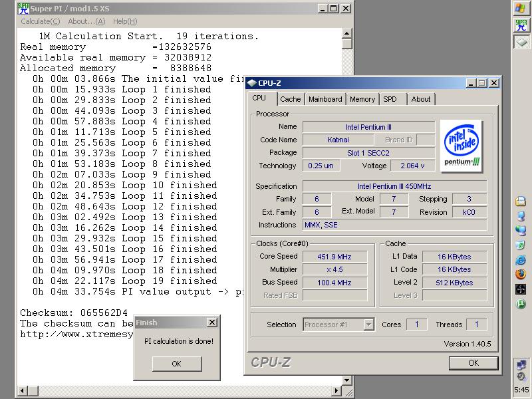Click Super PI vertical scrollbar up arrow

(x=346, y=33)
